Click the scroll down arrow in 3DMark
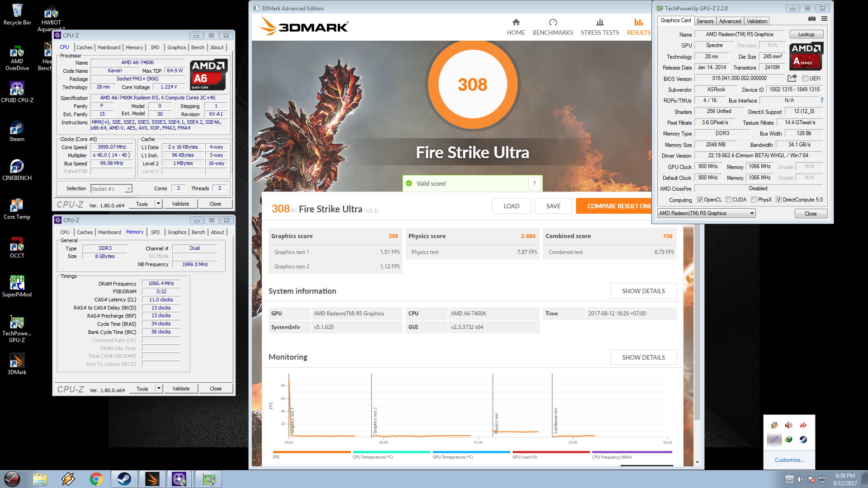868x488 pixels. (697, 462)
